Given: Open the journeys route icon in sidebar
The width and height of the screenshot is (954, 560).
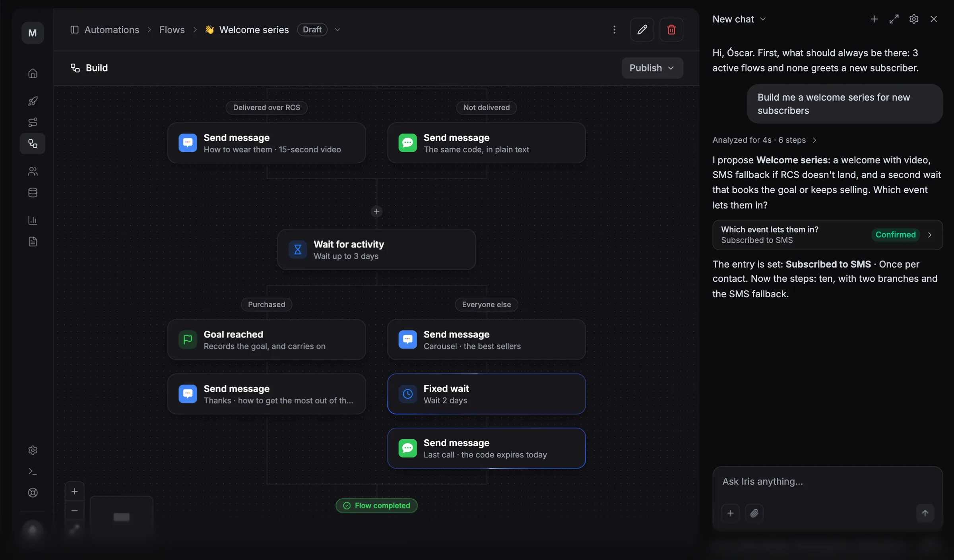Looking at the screenshot, I should pos(33,122).
